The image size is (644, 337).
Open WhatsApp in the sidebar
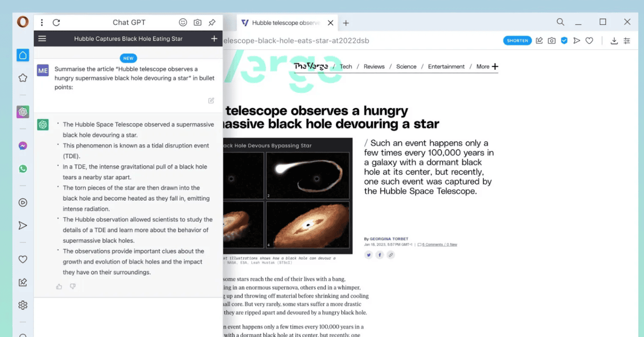tap(23, 169)
